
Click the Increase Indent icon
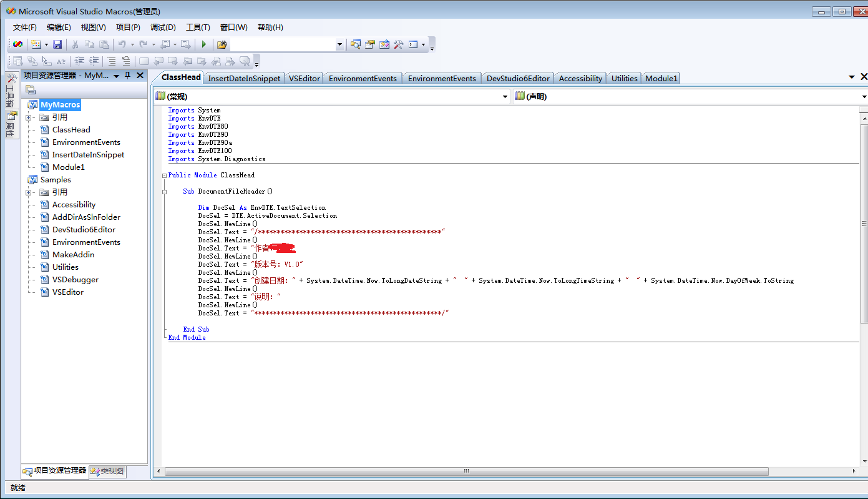click(94, 61)
